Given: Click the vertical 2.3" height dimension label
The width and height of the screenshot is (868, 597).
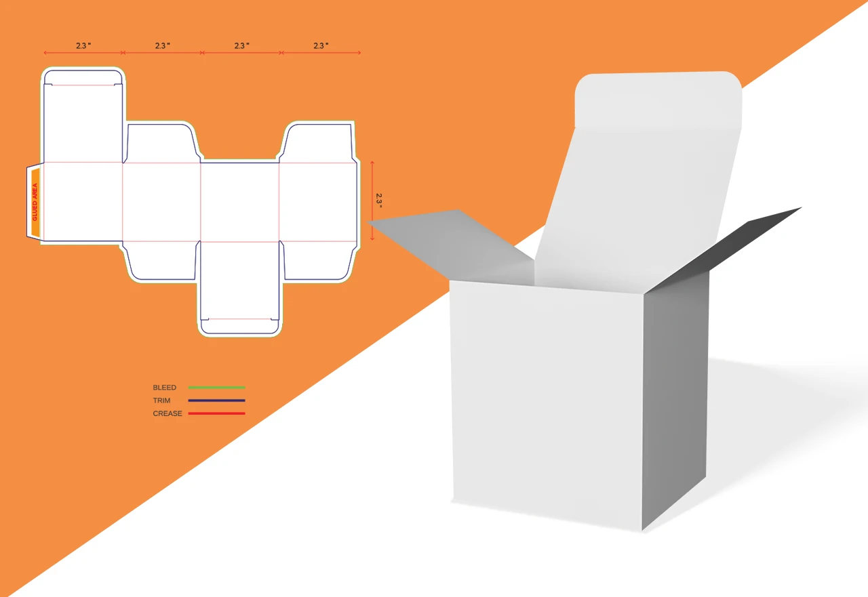Looking at the screenshot, I should [x=379, y=201].
